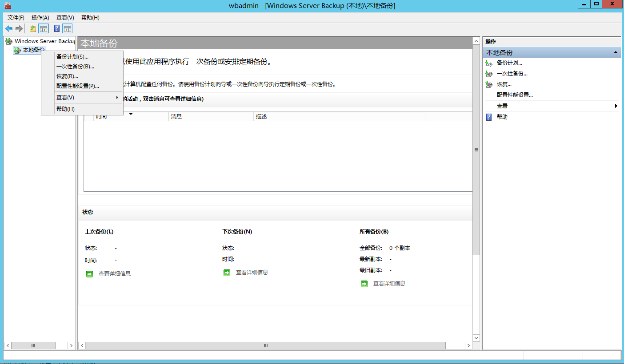
Task: Click the left arrow of the center horizontal scrollbar
Action: pos(82,345)
